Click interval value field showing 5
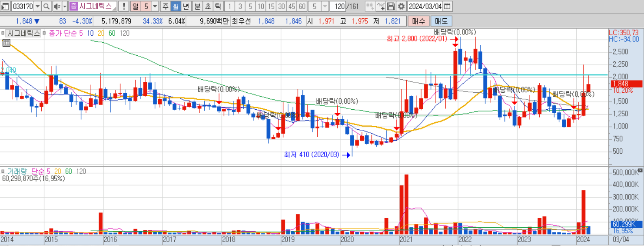Image resolution: width=644 pixels, height=246 pixels. pos(315,6)
